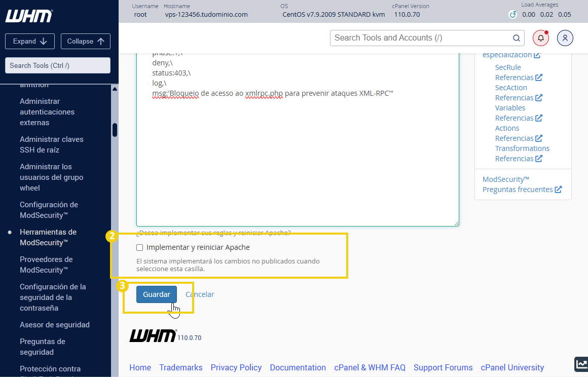This screenshot has height=377, width=588.
Task: Open the Privacy Policy footer link
Action: pyautogui.click(x=236, y=368)
